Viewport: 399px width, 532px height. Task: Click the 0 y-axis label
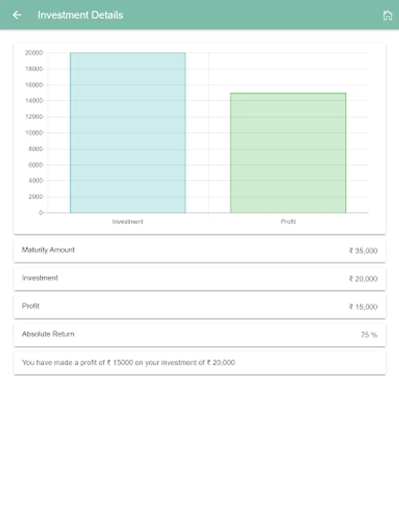coord(41,213)
